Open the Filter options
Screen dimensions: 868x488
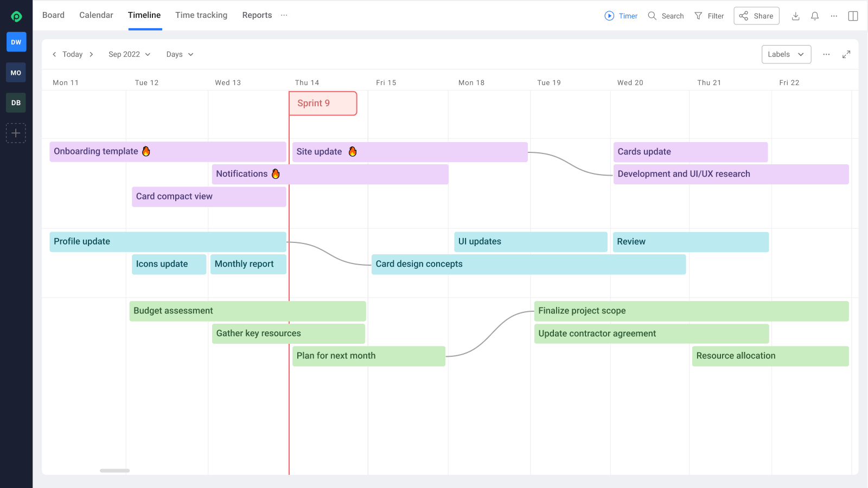pos(709,16)
